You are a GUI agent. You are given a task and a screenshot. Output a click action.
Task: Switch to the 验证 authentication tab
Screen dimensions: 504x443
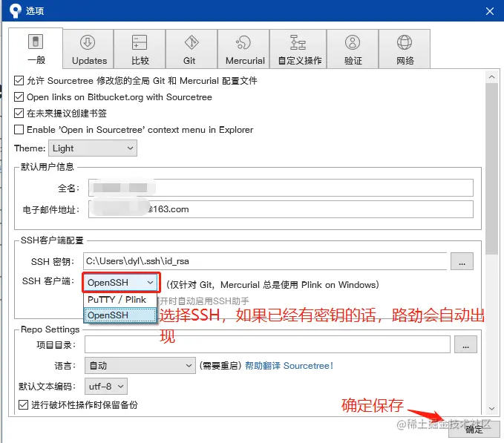[353, 49]
